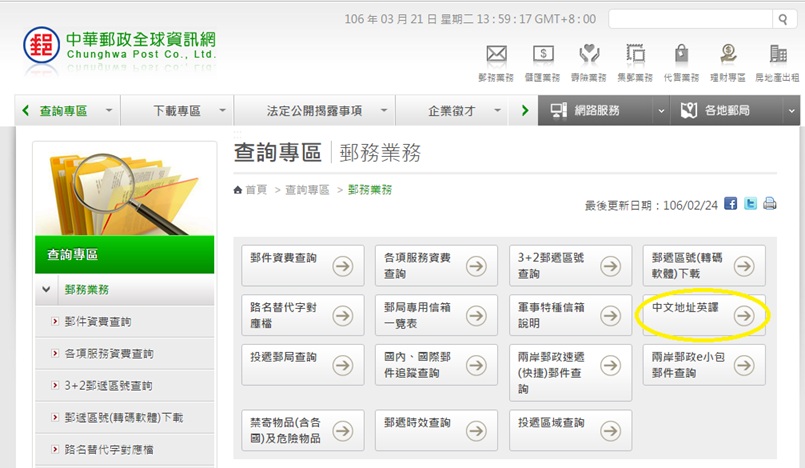This screenshot has height=468, width=805.
Task: Click the magnifier search button
Action: (x=780, y=19)
